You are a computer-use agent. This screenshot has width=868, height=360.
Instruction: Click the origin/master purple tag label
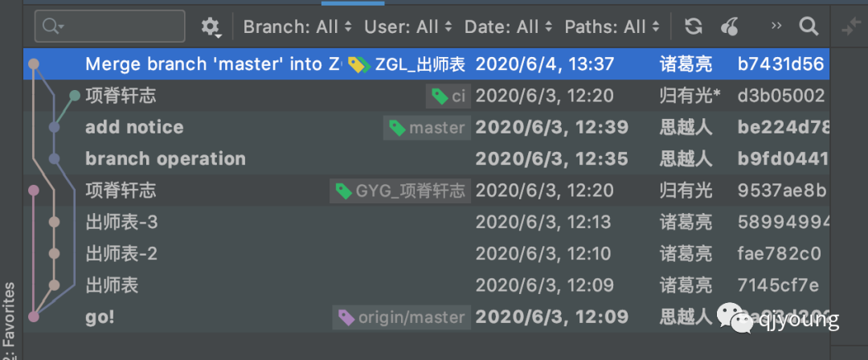(402, 317)
